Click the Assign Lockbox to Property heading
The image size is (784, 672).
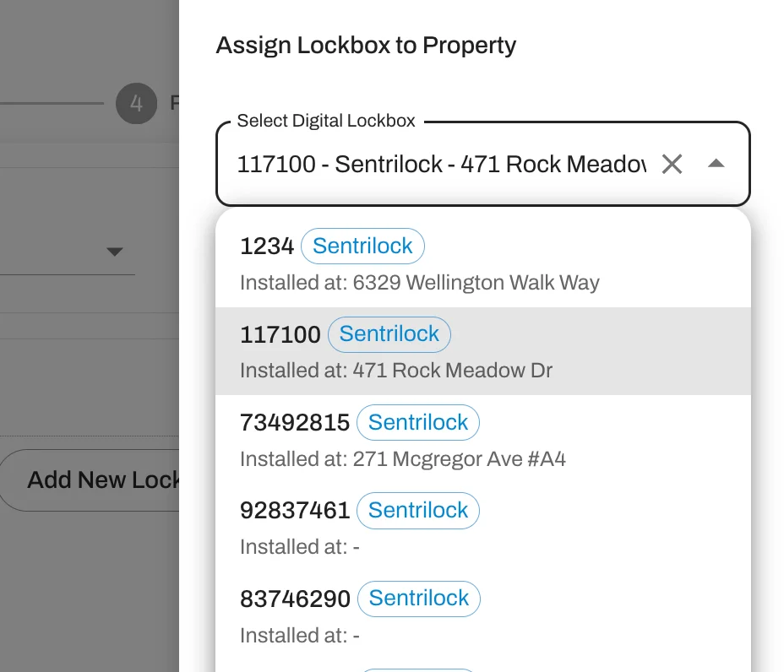click(x=367, y=46)
